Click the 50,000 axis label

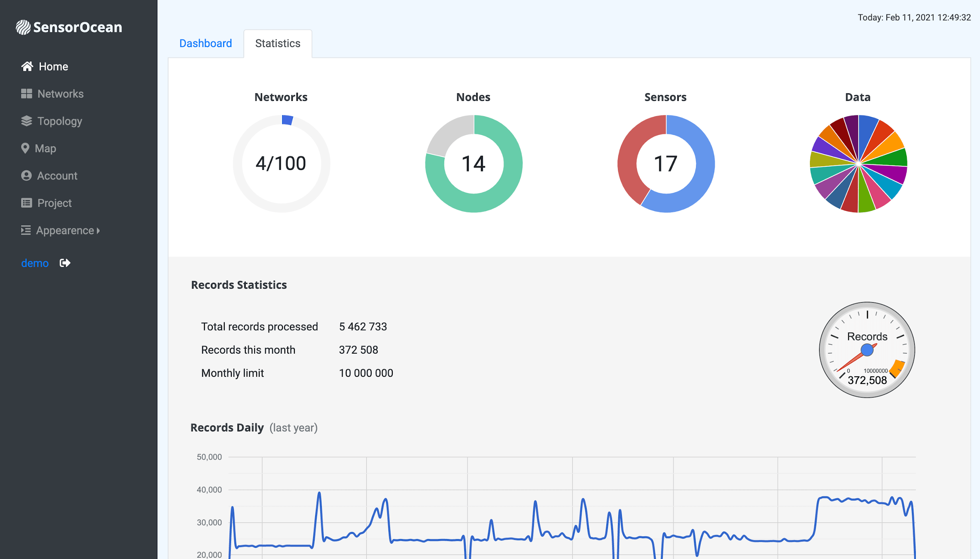pos(209,457)
